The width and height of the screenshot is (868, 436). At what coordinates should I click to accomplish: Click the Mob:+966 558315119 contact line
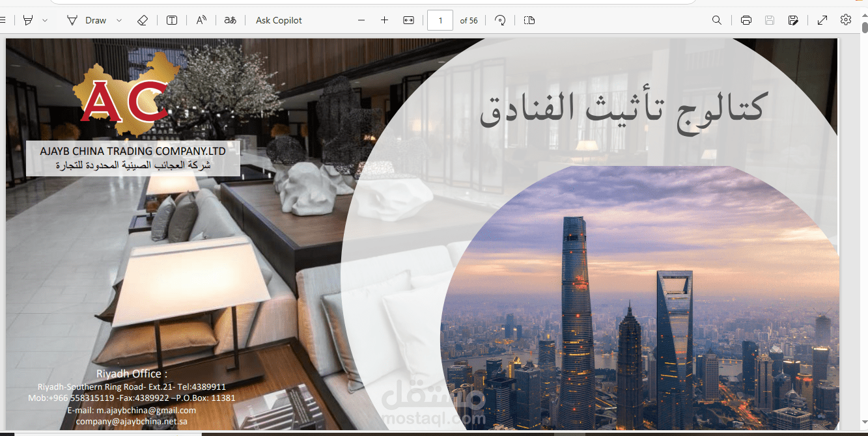click(132, 398)
